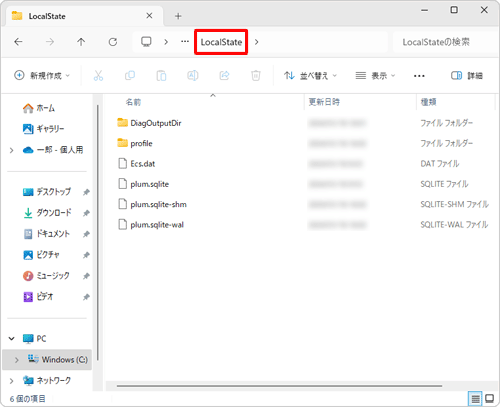Open the 新規作成 dropdown menu

[x=42, y=76]
